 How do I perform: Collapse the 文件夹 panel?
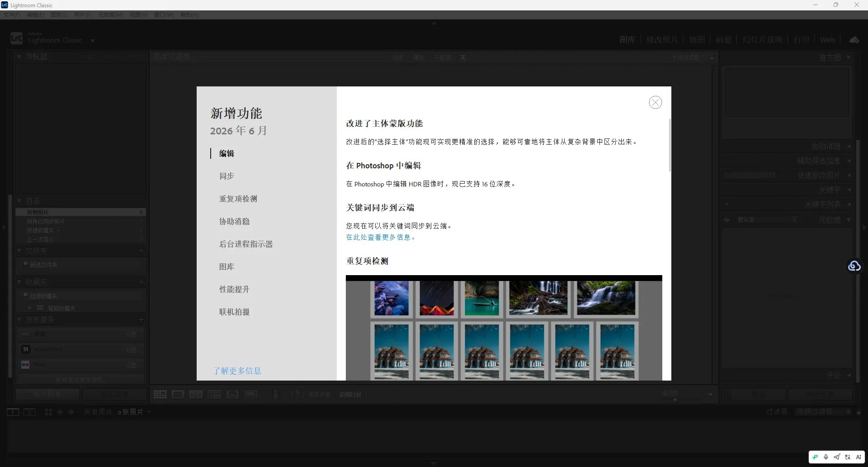pyautogui.click(x=19, y=251)
